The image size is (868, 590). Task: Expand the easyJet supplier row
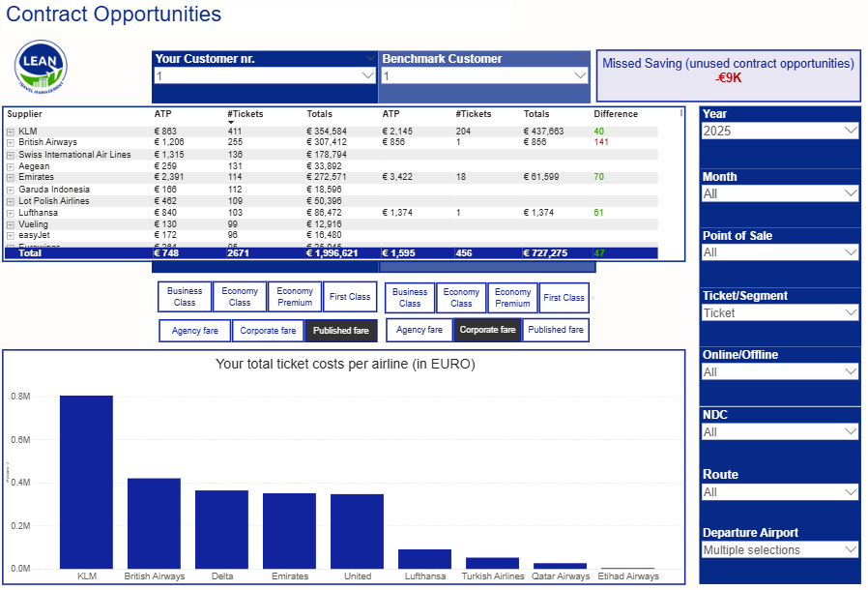tap(10, 236)
